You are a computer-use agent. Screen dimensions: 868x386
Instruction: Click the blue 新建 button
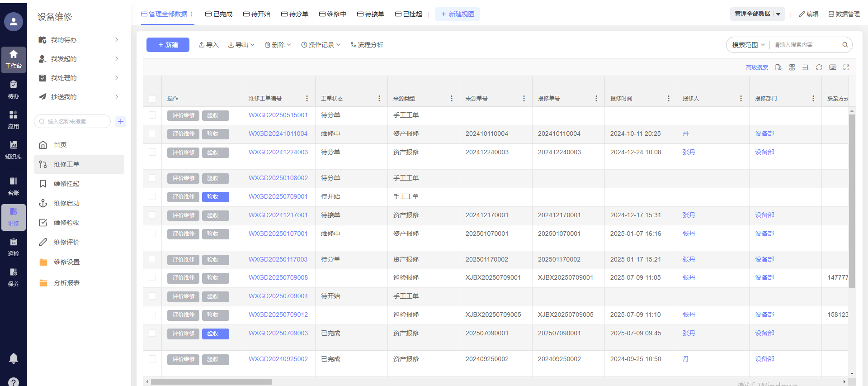coord(168,45)
